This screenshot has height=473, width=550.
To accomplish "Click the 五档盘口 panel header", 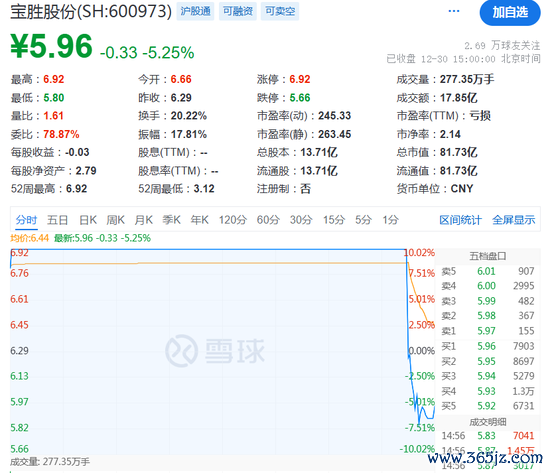I will [488, 256].
